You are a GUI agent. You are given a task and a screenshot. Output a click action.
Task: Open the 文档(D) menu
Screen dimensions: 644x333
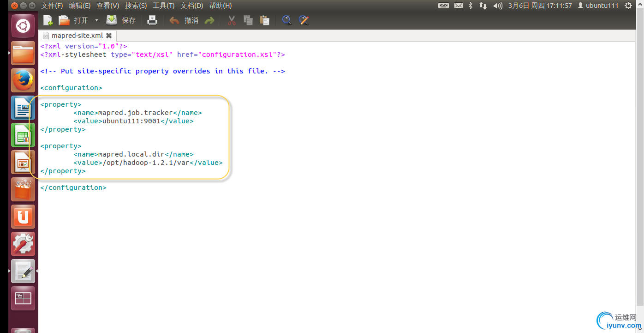point(192,6)
